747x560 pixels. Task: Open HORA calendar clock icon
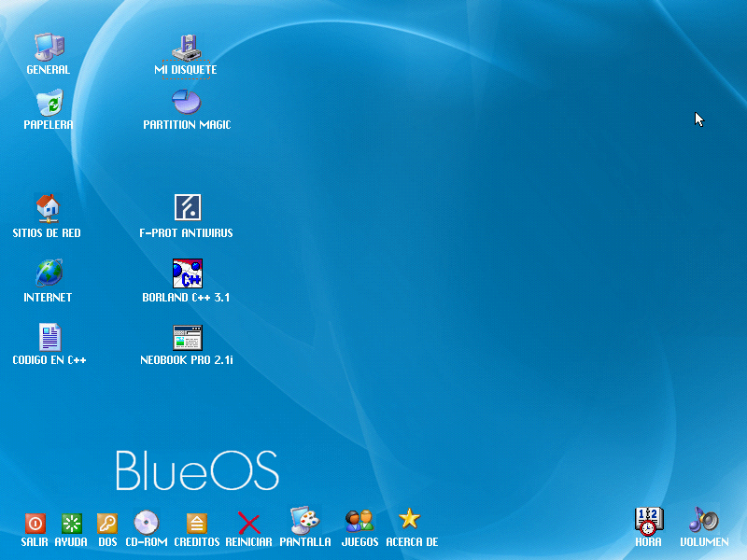point(648,521)
